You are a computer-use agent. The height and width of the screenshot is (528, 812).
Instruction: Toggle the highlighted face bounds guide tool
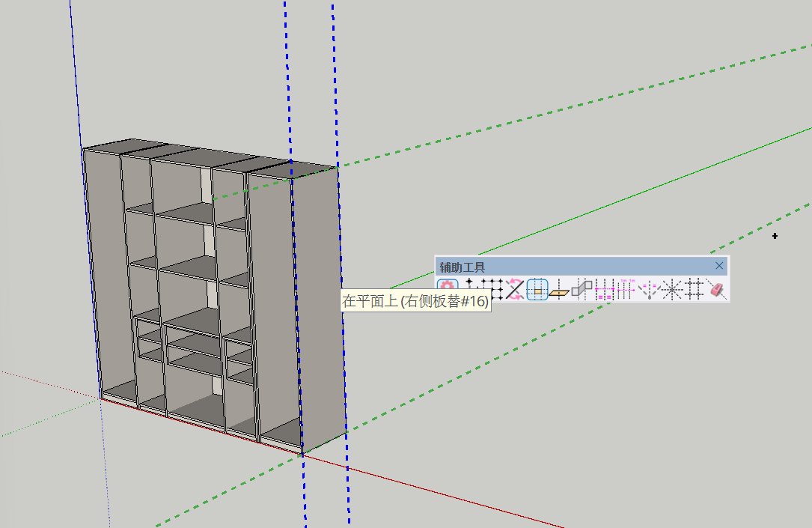tap(537, 289)
